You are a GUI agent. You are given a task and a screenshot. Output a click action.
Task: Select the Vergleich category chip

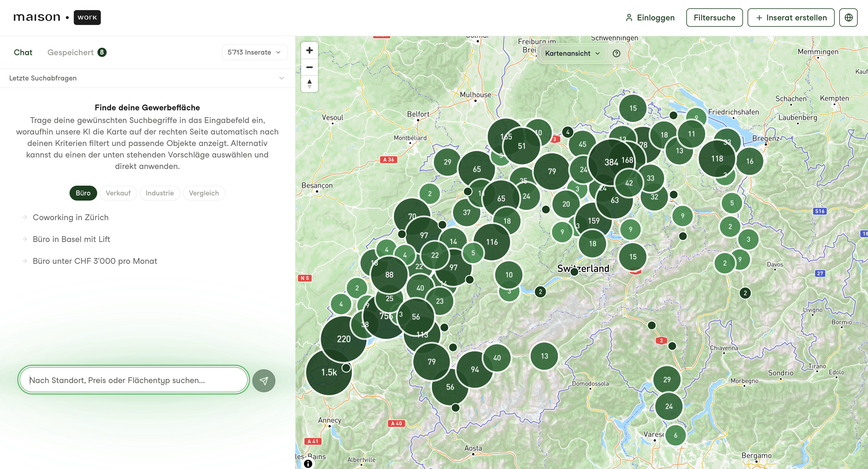point(204,193)
